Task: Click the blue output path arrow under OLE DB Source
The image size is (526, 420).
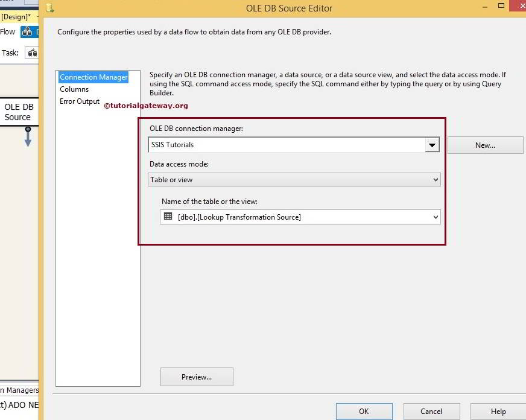Action: pos(28,137)
